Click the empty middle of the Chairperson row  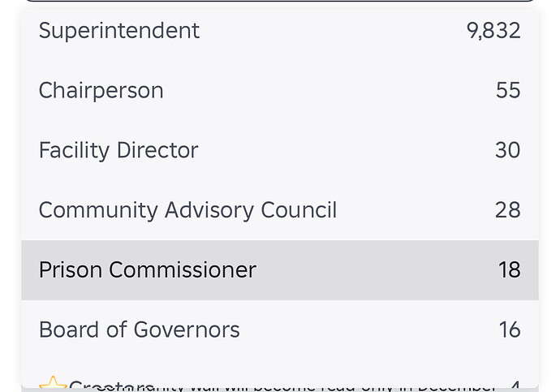coord(325,90)
